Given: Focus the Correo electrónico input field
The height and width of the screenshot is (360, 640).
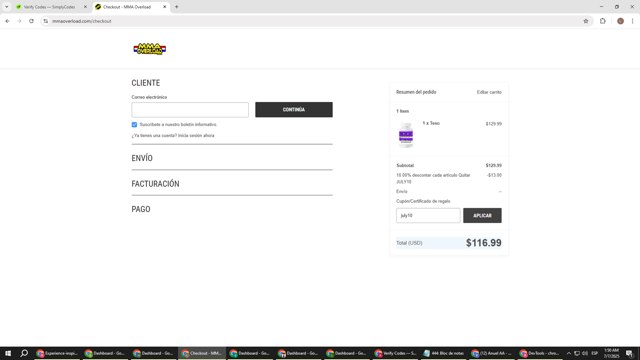Looking at the screenshot, I should 190,110.
